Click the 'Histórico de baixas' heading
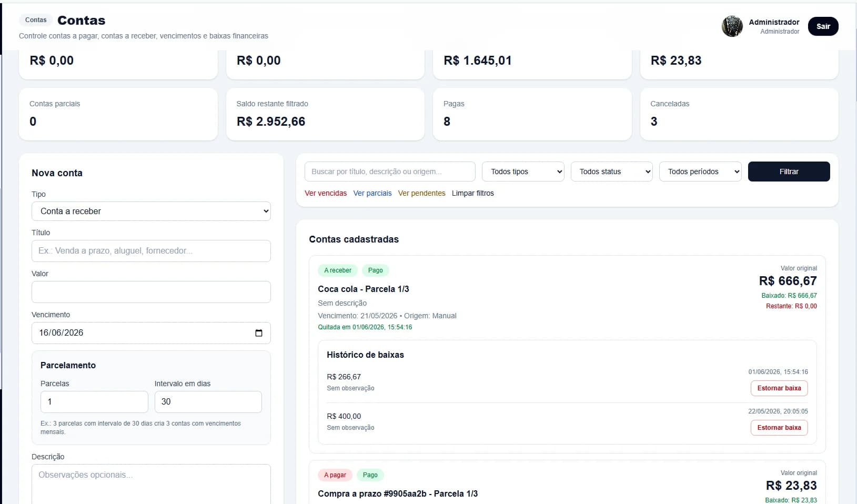 365,355
